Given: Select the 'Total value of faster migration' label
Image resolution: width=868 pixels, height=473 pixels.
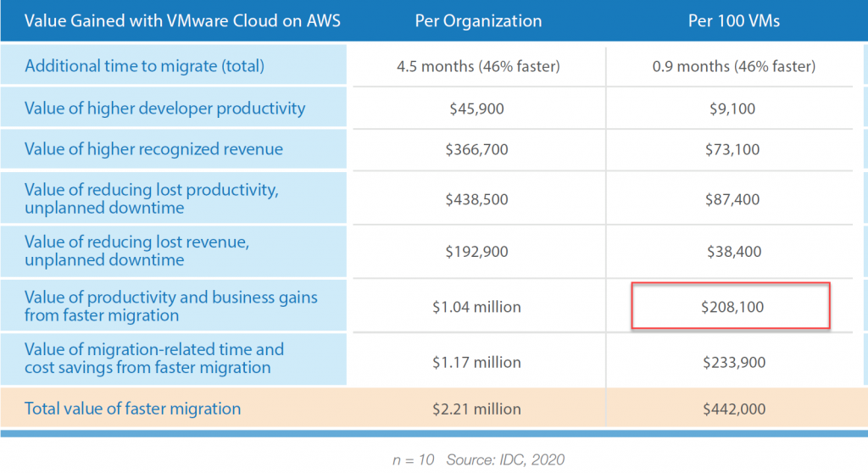Looking at the screenshot, I should 132,409.
